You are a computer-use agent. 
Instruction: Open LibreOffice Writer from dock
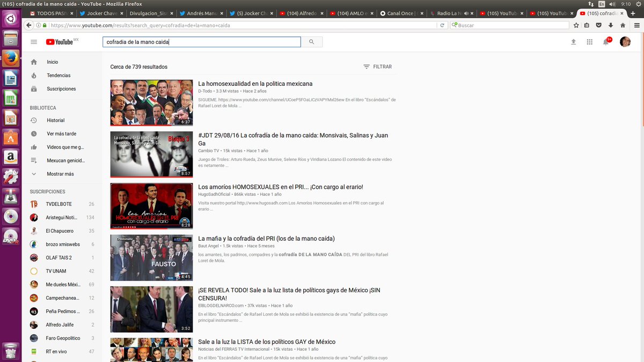pos(10,79)
